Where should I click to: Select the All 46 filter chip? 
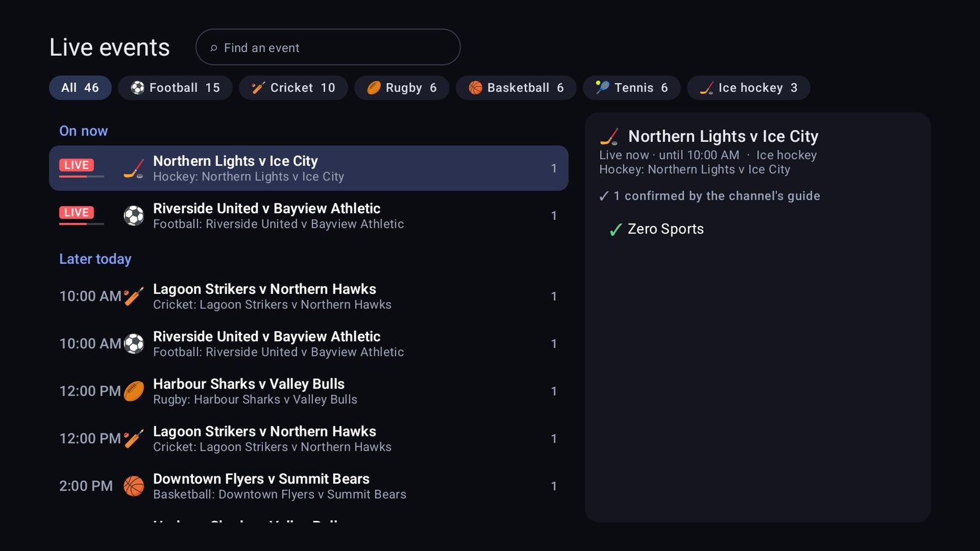click(x=80, y=88)
